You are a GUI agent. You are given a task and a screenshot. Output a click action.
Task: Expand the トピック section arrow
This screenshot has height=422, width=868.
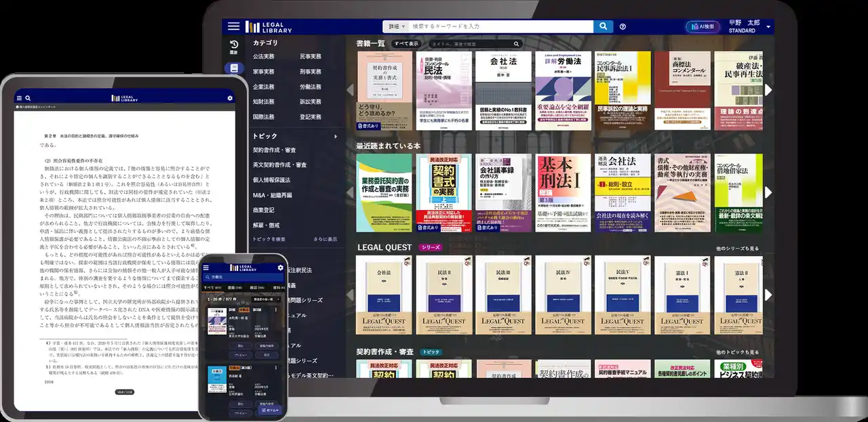point(335,136)
